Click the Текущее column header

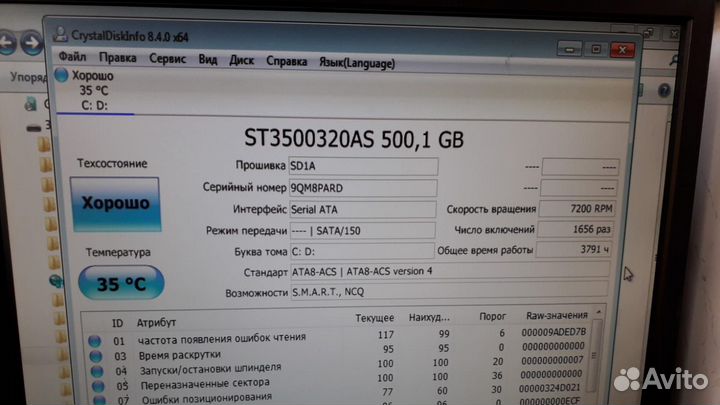pyautogui.click(x=374, y=318)
